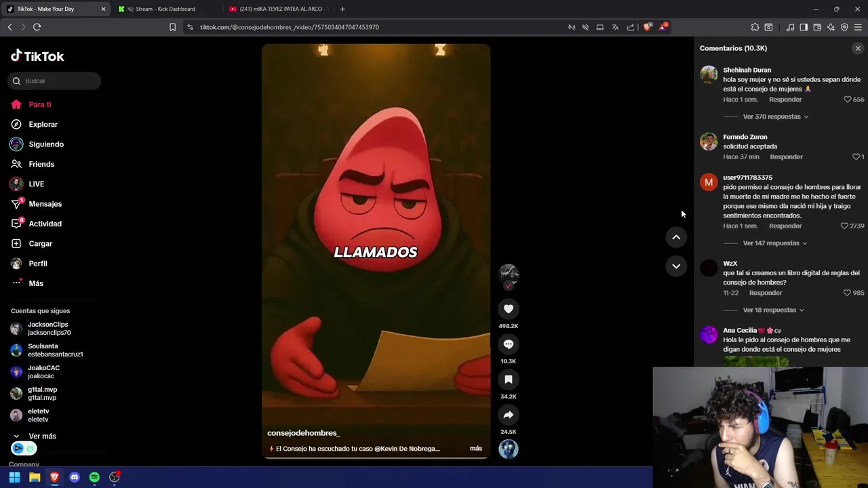868x488 pixels.
Task: Like Fernndo Zeron's comment
Action: pyautogui.click(x=856, y=157)
